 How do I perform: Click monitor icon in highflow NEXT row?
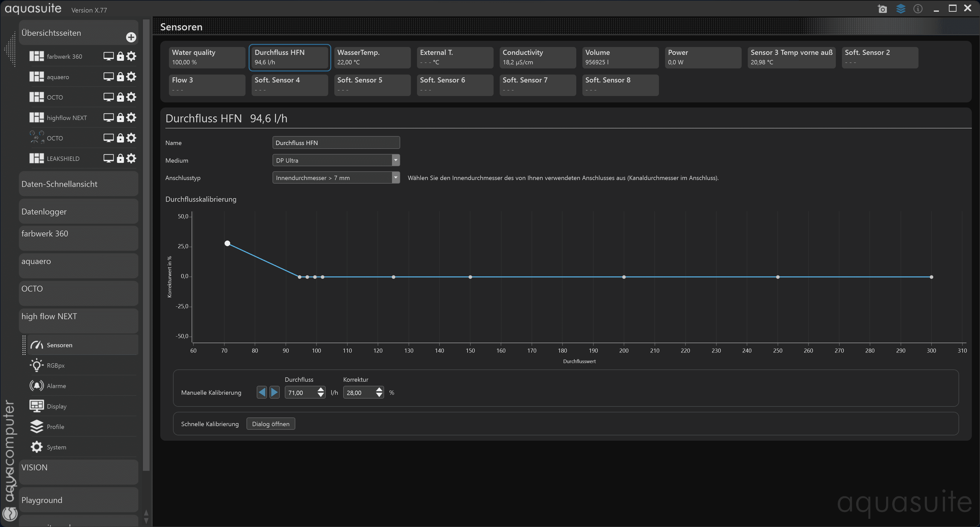click(108, 117)
